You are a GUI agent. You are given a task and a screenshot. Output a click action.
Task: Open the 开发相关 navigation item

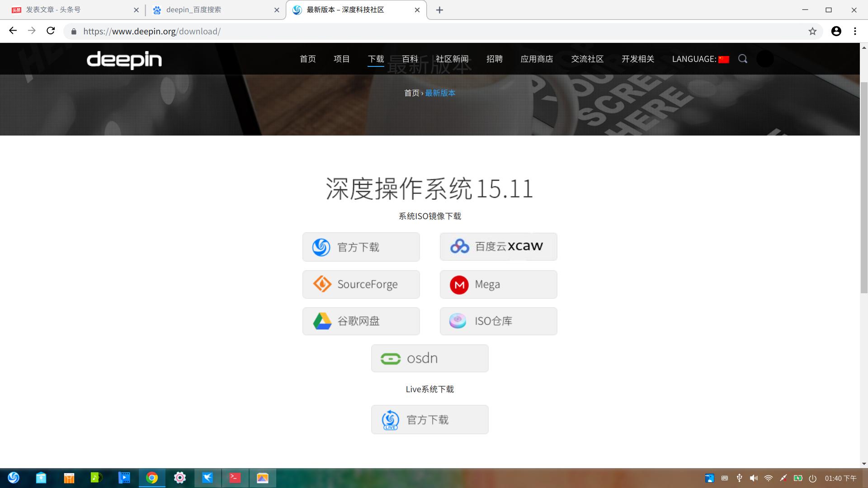click(638, 59)
